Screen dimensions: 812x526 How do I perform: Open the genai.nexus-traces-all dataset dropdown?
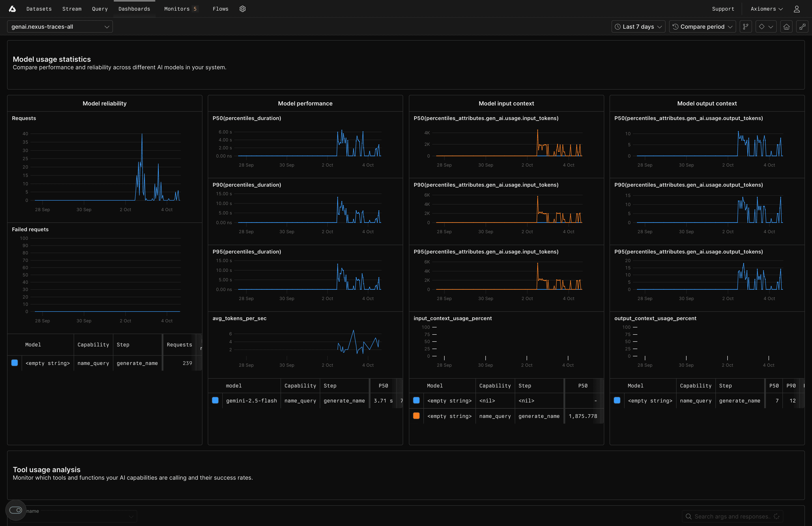[60, 27]
